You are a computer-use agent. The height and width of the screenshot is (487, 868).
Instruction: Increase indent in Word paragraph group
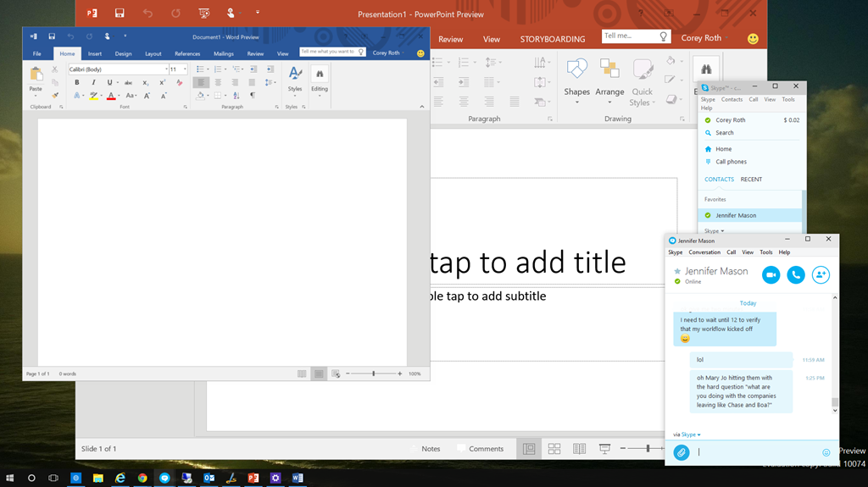[270, 69]
